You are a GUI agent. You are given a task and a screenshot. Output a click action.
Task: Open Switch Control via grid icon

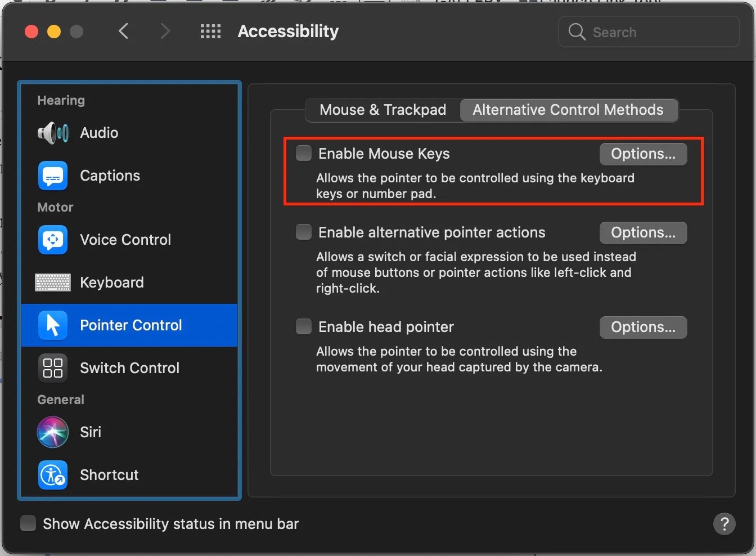[52, 367]
